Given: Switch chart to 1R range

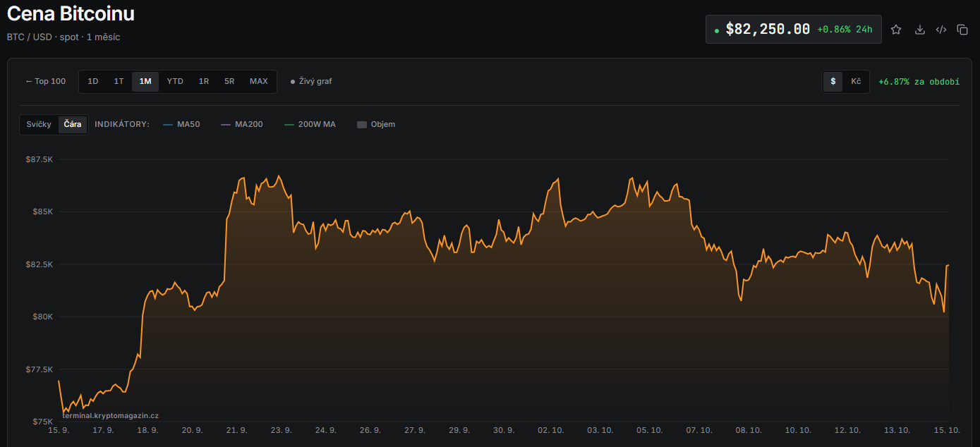Looking at the screenshot, I should click(x=204, y=81).
